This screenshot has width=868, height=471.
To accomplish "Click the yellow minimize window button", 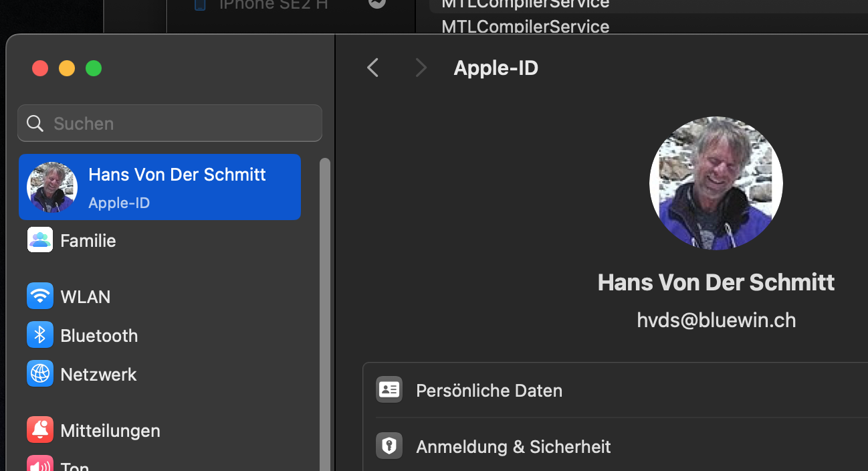I will pyautogui.click(x=67, y=68).
